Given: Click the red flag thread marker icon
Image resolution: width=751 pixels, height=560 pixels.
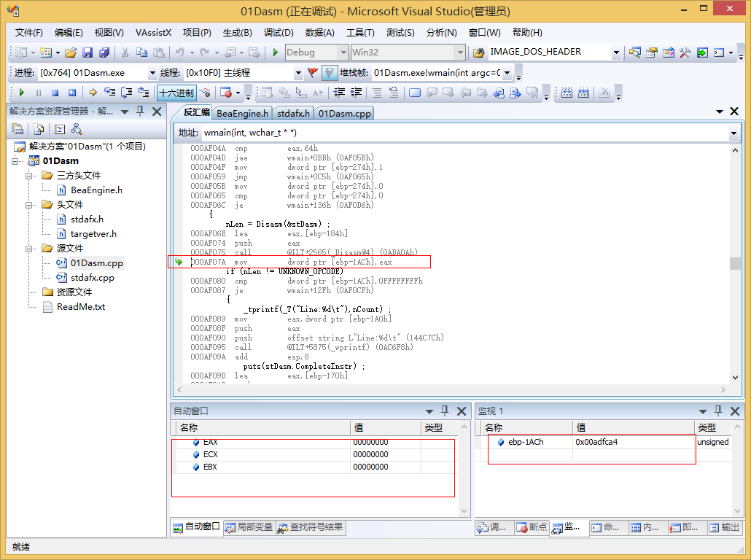Looking at the screenshot, I should tap(312, 73).
